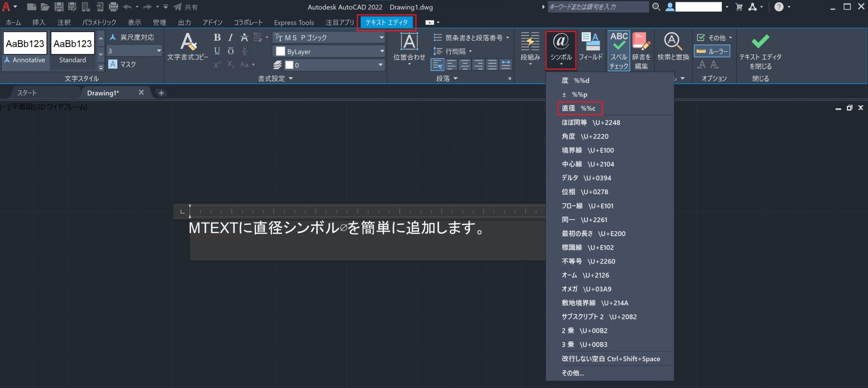Click the Open file folder icon

coord(45,7)
